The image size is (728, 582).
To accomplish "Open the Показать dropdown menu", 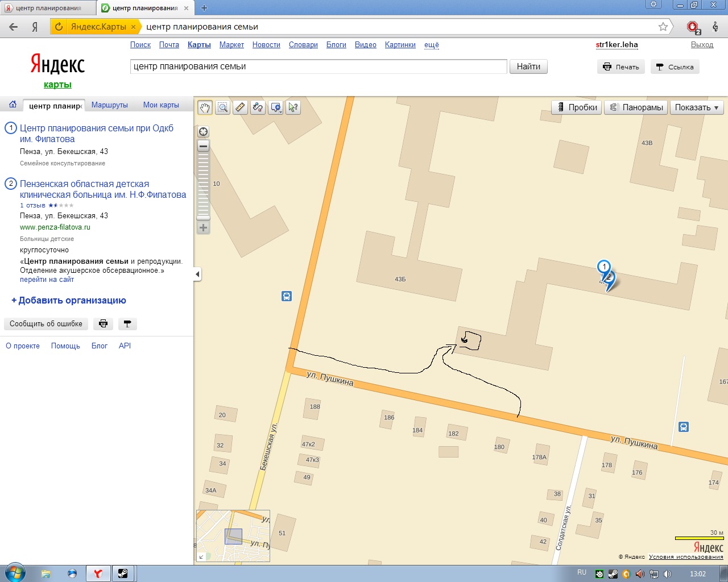I will tap(697, 107).
